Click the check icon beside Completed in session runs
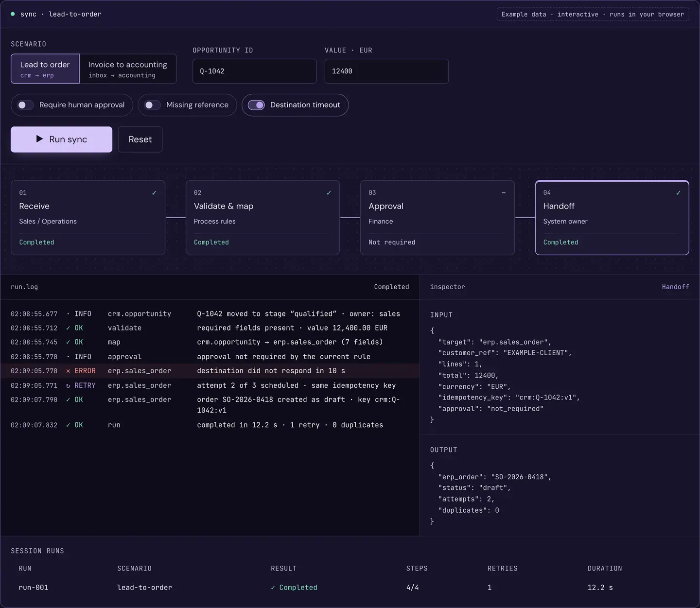Screen dimensions: 700x608 273,588
